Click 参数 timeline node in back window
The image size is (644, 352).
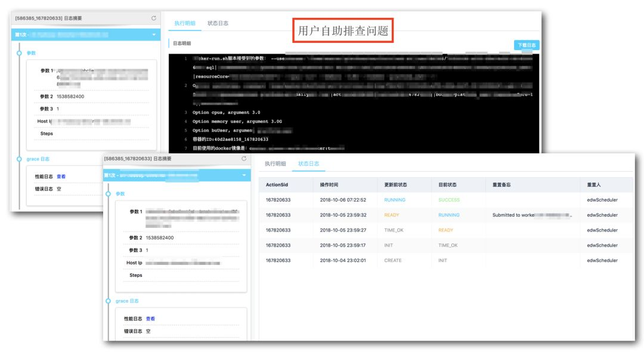19,53
